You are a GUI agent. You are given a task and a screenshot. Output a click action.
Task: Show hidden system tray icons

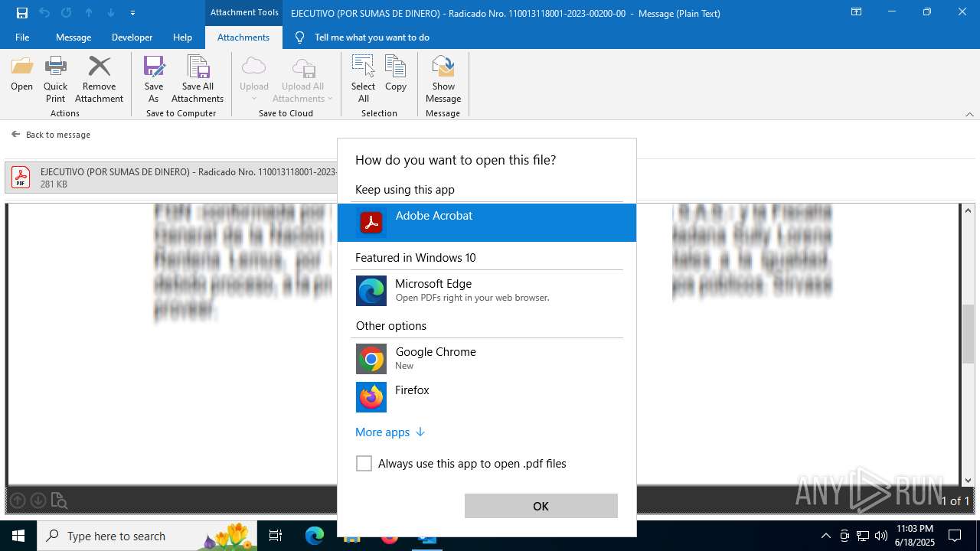[825, 536]
